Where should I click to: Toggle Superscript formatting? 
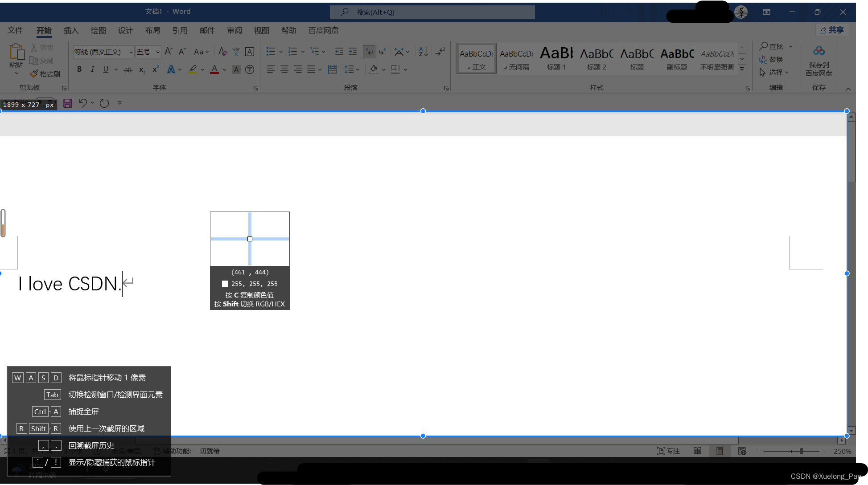[x=156, y=69]
